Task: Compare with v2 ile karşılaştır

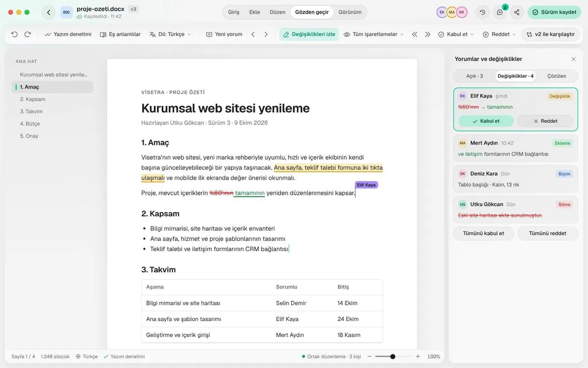Action: [550, 34]
